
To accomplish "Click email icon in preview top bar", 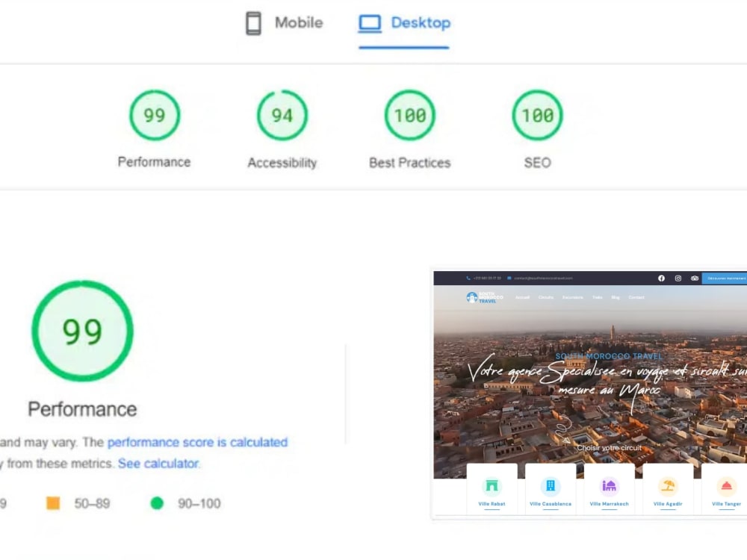I will pyautogui.click(x=509, y=278).
